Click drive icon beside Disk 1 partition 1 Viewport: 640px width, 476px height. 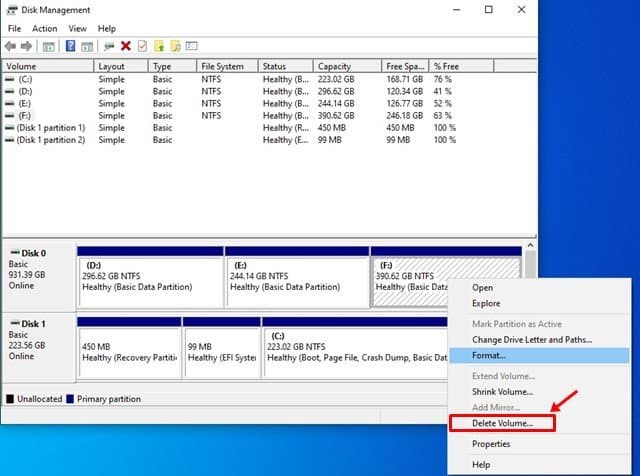tap(9, 128)
